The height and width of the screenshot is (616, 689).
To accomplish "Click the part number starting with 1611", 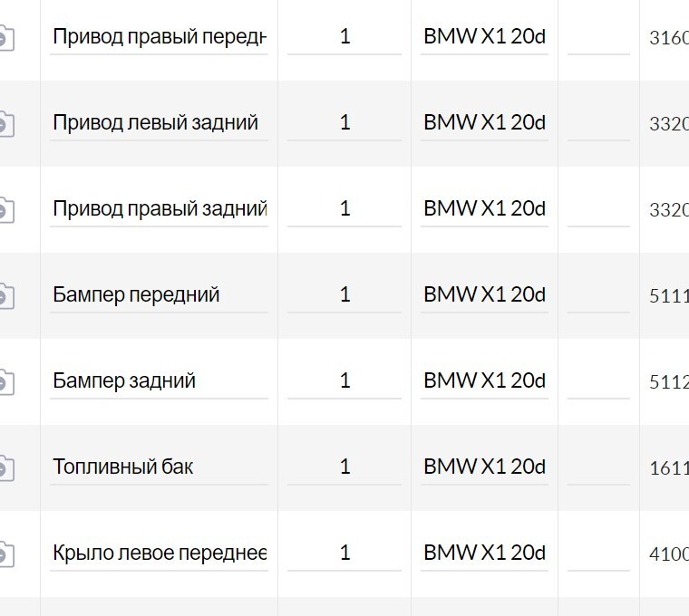I will (x=669, y=468).
